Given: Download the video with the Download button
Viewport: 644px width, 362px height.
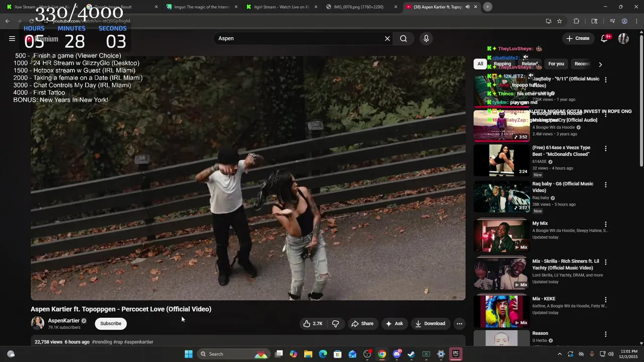Looking at the screenshot, I should coord(430,324).
